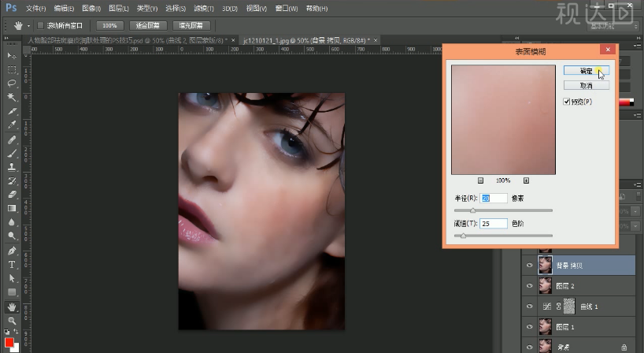This screenshot has width=644, height=353.
Task: Open the layer fill percentage dropdown
Action: coord(636,226)
